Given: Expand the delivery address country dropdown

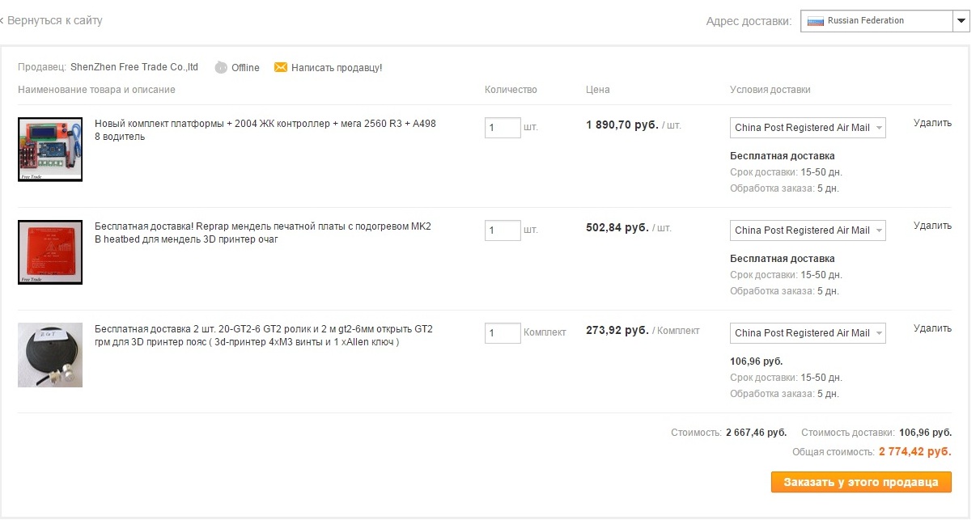Looking at the screenshot, I should coord(961,21).
